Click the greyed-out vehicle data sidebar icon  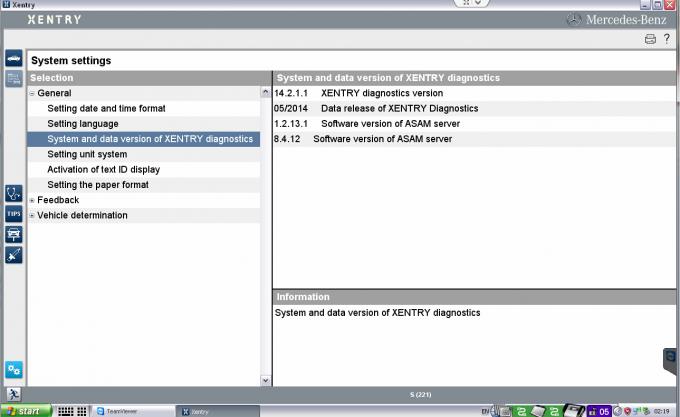pos(14,79)
